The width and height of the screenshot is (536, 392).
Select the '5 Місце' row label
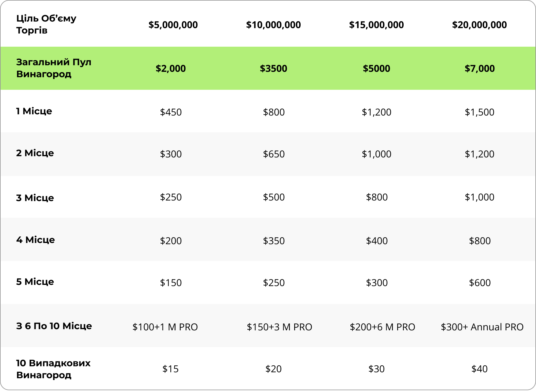point(35,282)
